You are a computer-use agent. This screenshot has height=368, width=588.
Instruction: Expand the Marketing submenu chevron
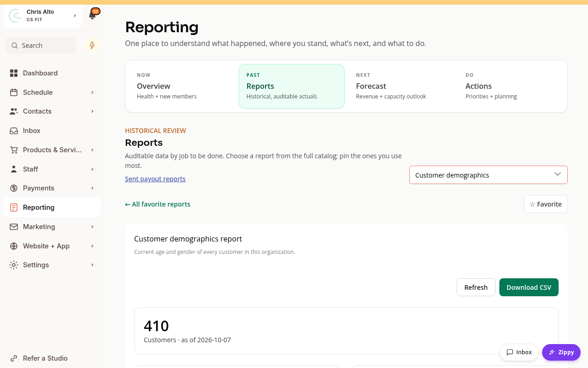tap(92, 227)
